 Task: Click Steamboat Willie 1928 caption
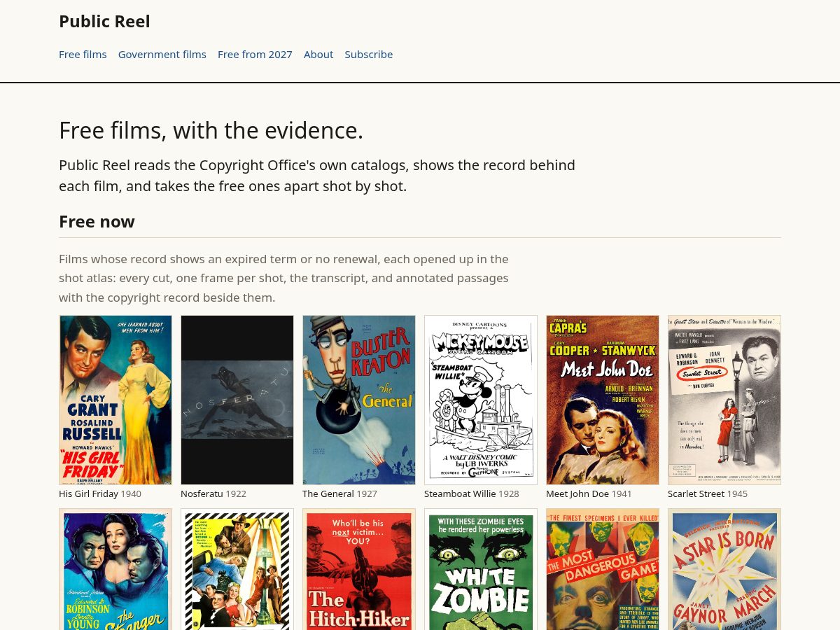click(472, 493)
